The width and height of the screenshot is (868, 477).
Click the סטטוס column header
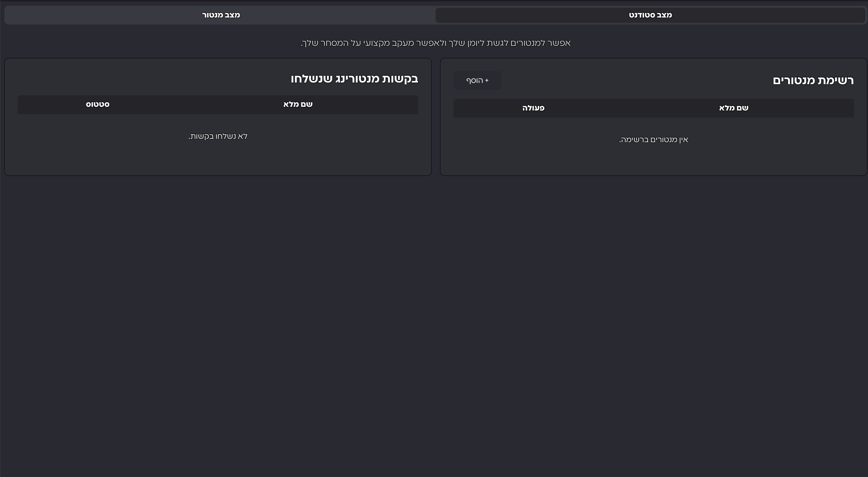[98, 104]
